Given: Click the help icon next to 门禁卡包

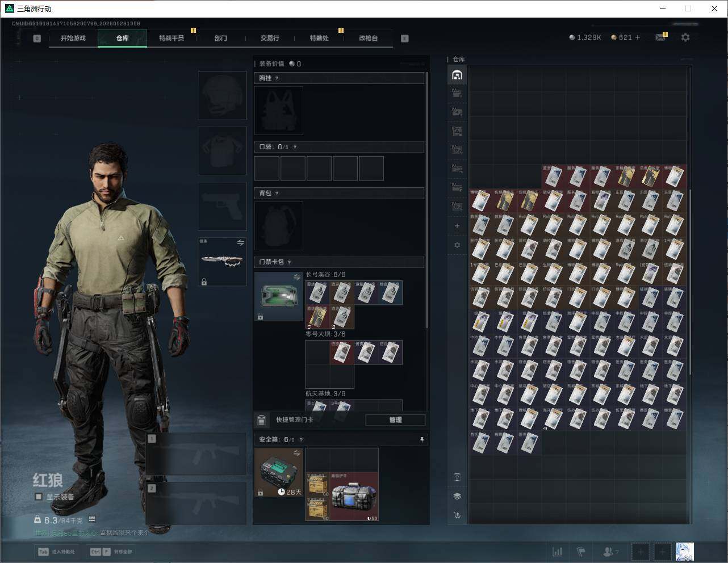Looking at the screenshot, I should click(290, 262).
